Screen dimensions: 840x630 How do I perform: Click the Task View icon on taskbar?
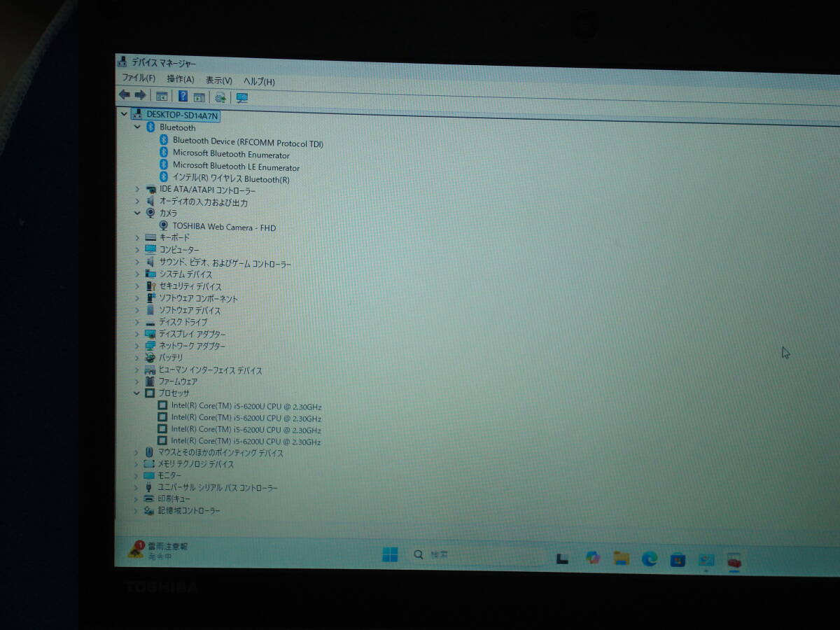point(562,557)
